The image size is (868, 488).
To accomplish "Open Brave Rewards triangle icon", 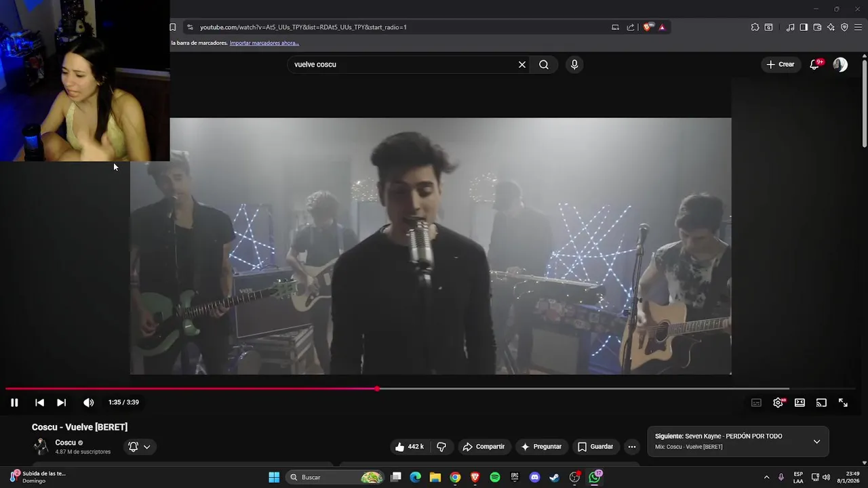I will pyautogui.click(x=662, y=27).
